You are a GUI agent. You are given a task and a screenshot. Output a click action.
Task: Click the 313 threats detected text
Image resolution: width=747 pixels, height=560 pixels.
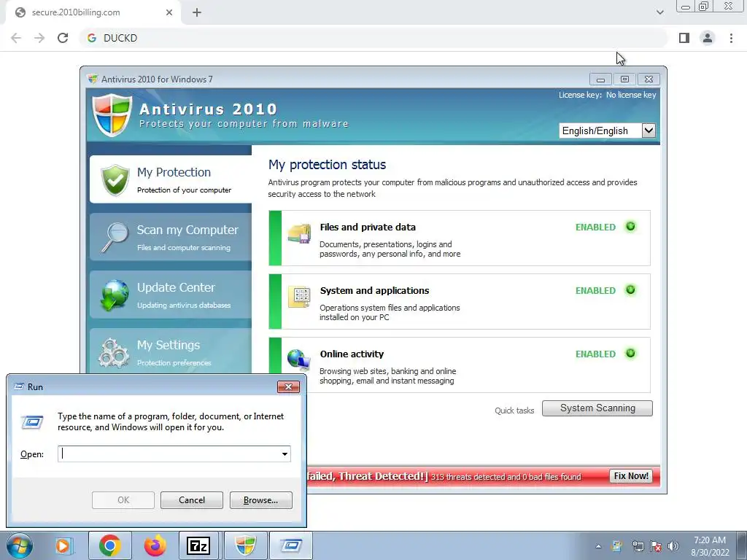coord(506,477)
